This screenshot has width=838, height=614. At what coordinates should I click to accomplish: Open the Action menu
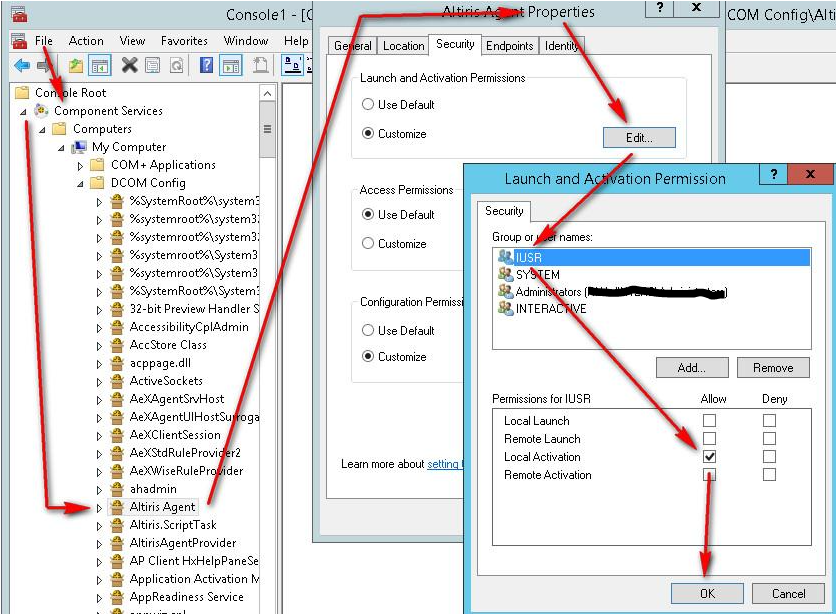tap(86, 41)
